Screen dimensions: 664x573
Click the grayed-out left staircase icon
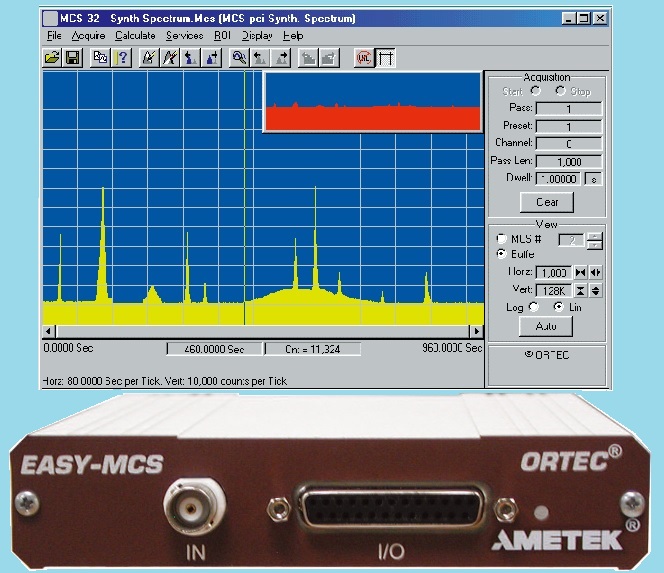click(x=308, y=58)
